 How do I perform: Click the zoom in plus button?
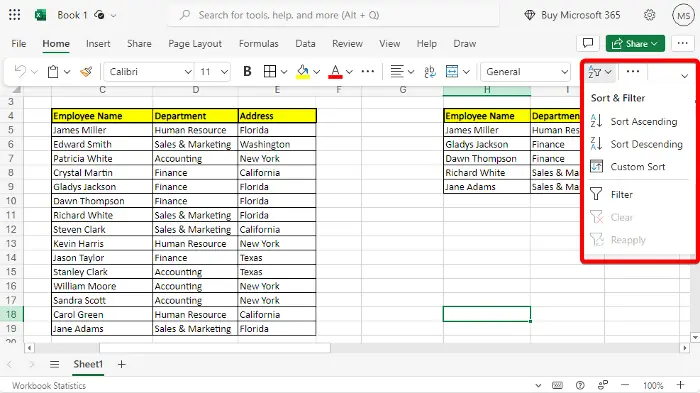tap(680, 385)
